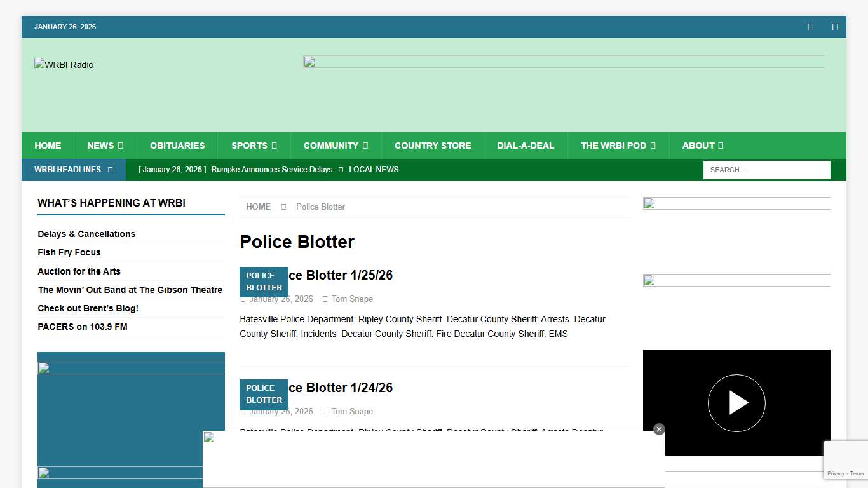Click the calendar icon beside January 26, 2026 date
This screenshot has height=488, width=868.
tap(243, 299)
